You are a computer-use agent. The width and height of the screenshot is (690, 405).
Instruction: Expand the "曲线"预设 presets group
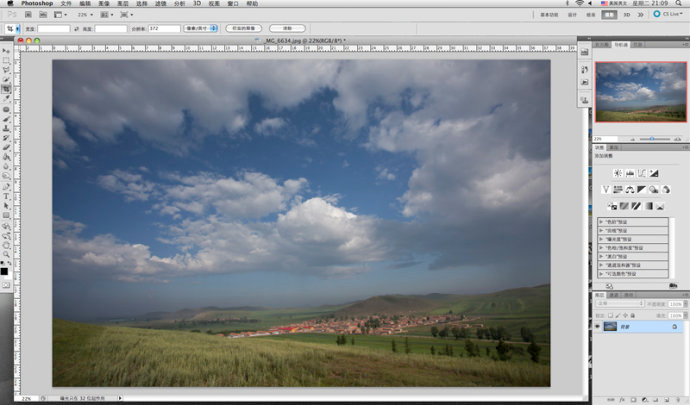601,231
